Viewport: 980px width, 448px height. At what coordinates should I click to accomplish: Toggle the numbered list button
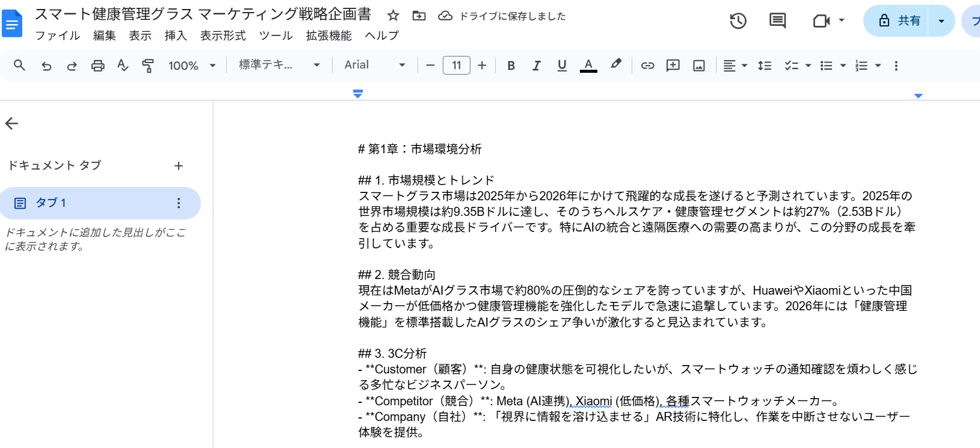coord(861,66)
